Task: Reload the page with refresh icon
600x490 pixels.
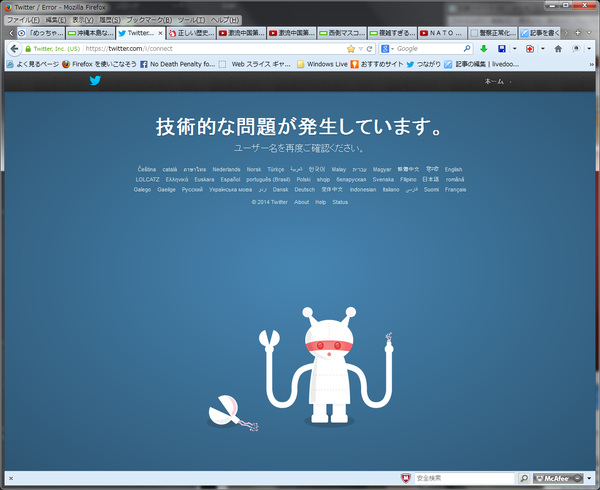Action: 369,49
